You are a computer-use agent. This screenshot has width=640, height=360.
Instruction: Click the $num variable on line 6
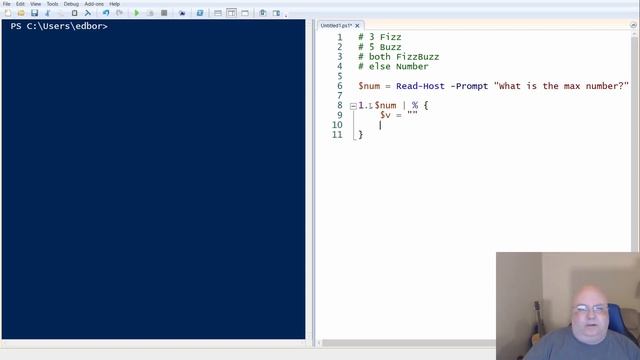pyautogui.click(x=369, y=86)
